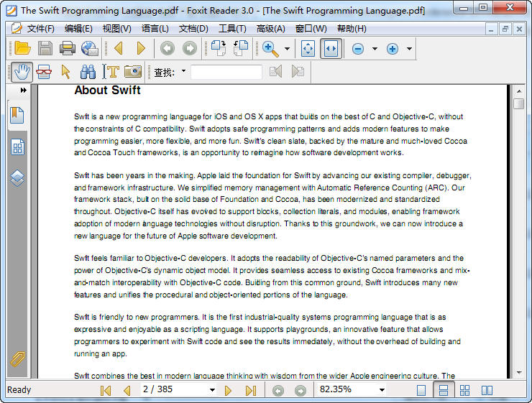
Task: Toggle the Fit Width button
Action: click(331, 49)
